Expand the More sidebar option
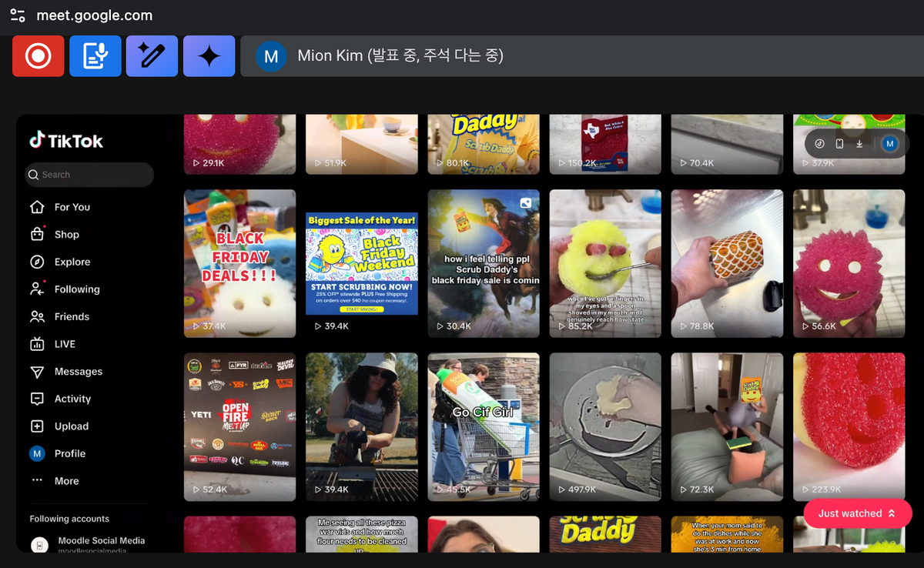The image size is (924, 568). tap(66, 480)
